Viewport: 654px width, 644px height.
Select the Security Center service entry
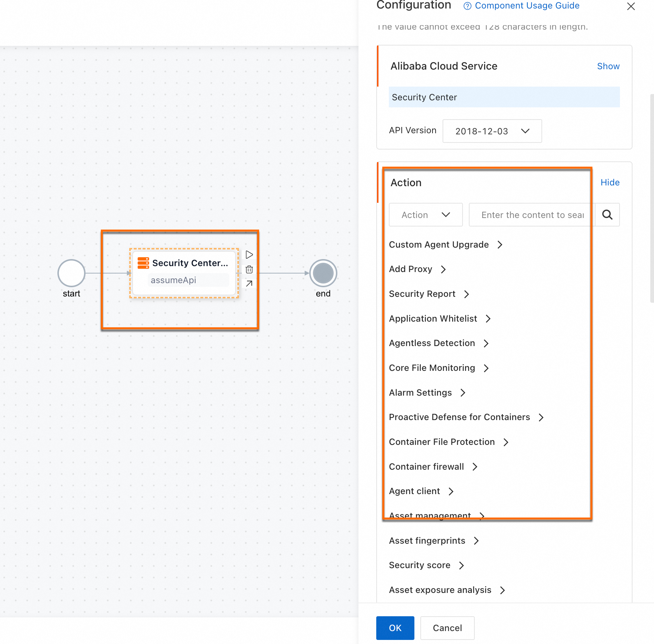(504, 97)
